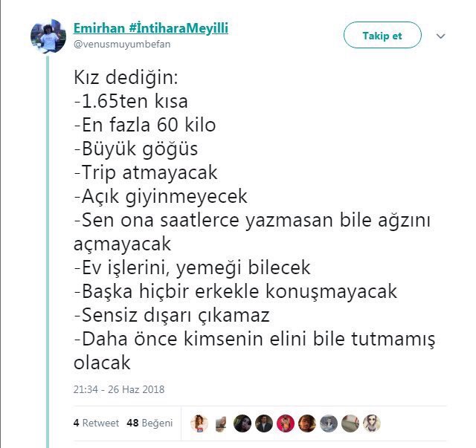Expand the tweet options chevron menu
This screenshot has width=476, height=448.
click(440, 36)
